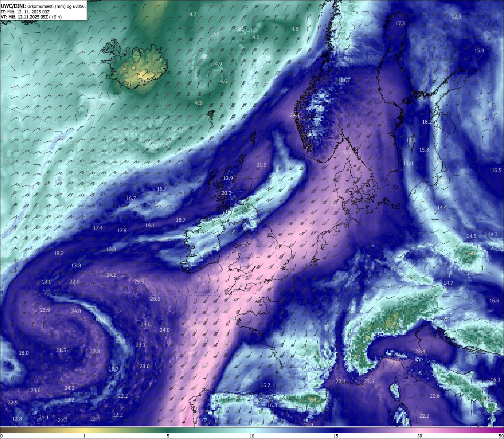Click the UWC/DINI title in the header box
504x439 pixels.
click(13, 6)
